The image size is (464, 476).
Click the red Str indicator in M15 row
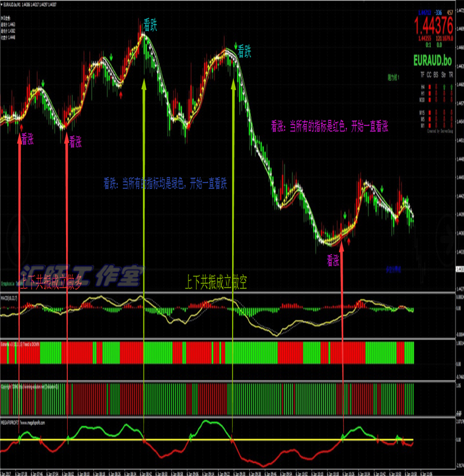pyautogui.click(x=444, y=113)
